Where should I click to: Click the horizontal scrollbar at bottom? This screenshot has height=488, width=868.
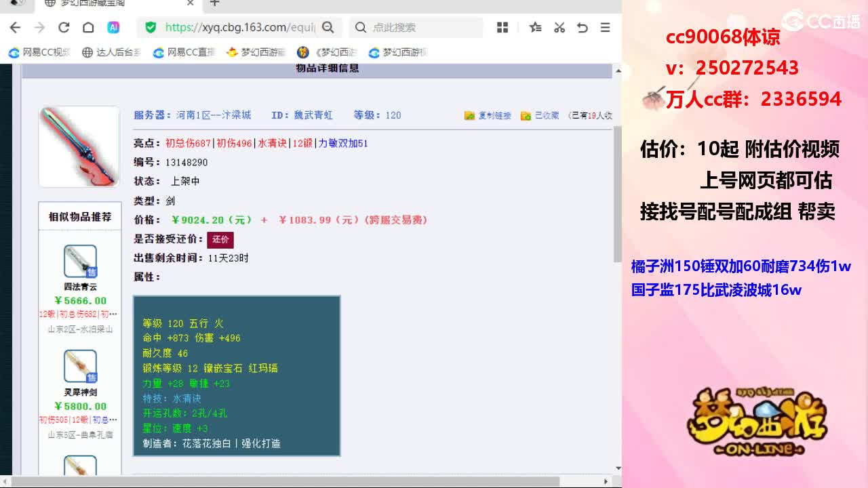[x=287, y=482]
